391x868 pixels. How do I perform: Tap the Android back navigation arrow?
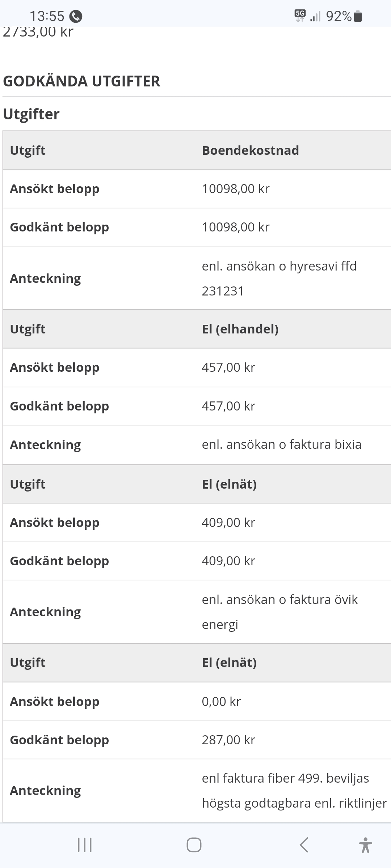click(304, 845)
